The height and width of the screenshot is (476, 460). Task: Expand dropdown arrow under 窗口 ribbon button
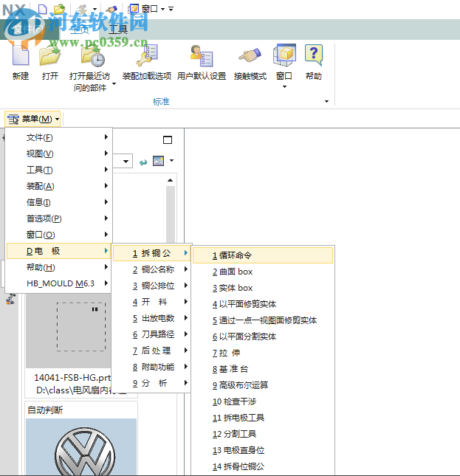click(284, 87)
